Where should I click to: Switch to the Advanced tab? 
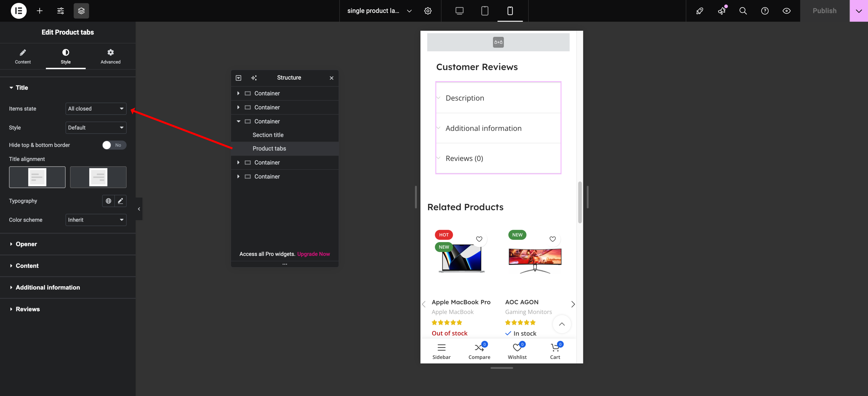(x=111, y=56)
